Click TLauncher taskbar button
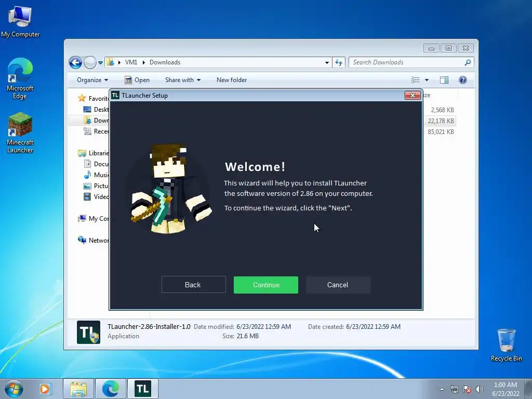532x399 pixels. point(143,389)
